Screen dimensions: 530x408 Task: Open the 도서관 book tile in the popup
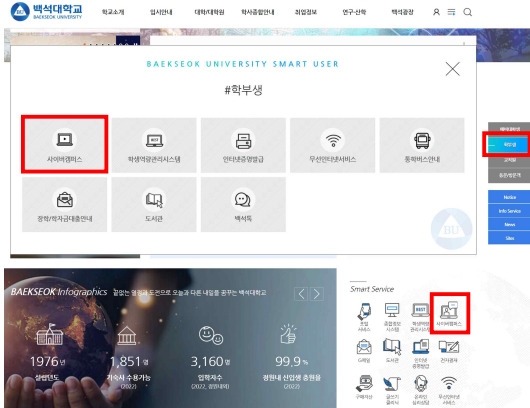pyautogui.click(x=154, y=205)
